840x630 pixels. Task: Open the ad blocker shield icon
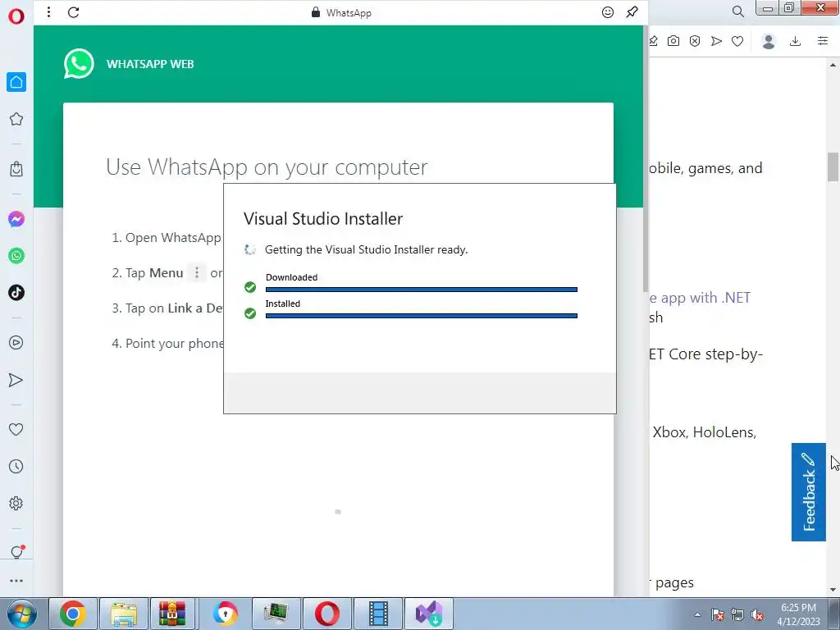coord(695,41)
